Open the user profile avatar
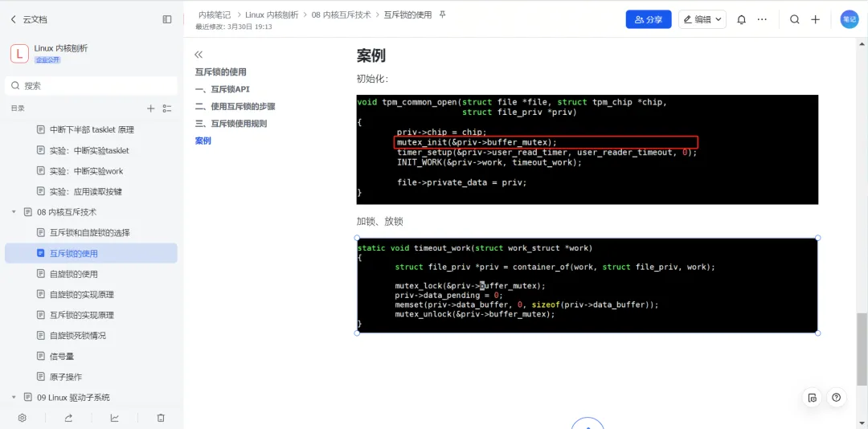Screen dimensions: 868x429 (850, 19)
